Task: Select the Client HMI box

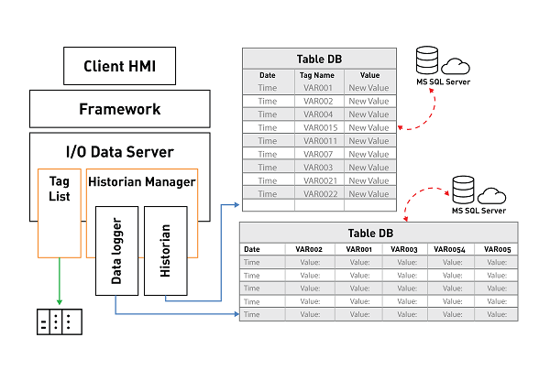Action: coord(119,66)
